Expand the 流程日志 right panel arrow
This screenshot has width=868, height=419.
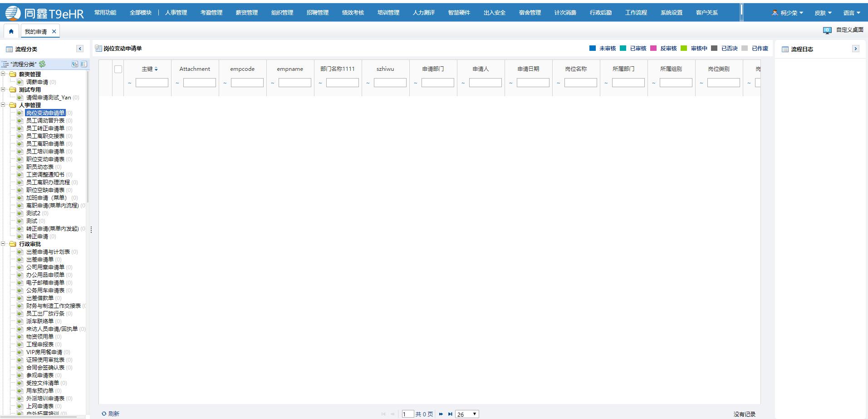[x=855, y=49]
